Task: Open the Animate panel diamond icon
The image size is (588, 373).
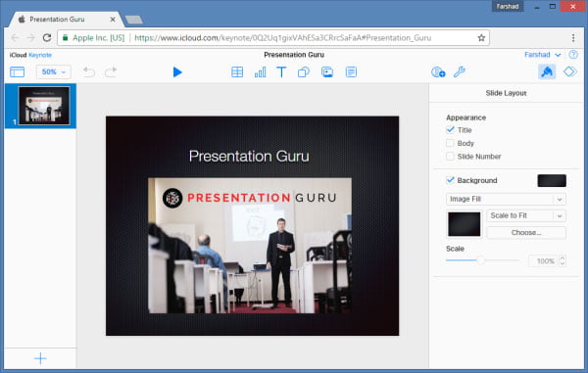Action: tap(570, 71)
